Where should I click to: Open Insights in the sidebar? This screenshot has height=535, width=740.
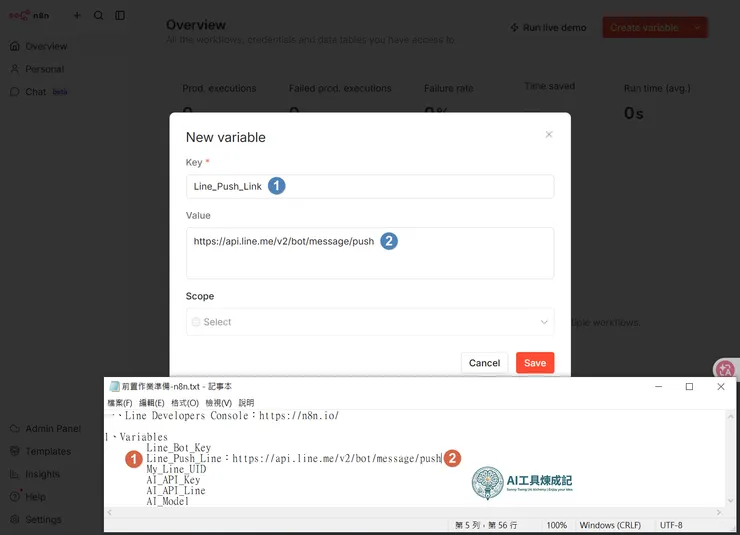click(35, 474)
